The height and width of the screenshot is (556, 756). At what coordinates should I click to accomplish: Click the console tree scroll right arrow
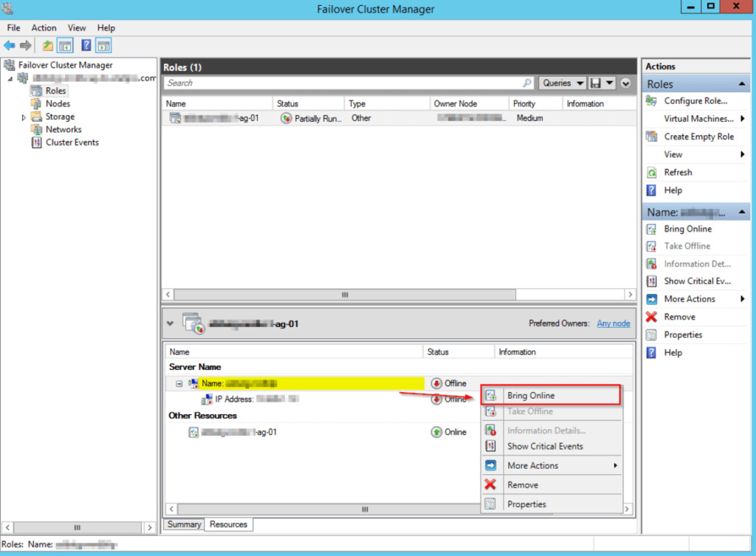click(x=150, y=527)
